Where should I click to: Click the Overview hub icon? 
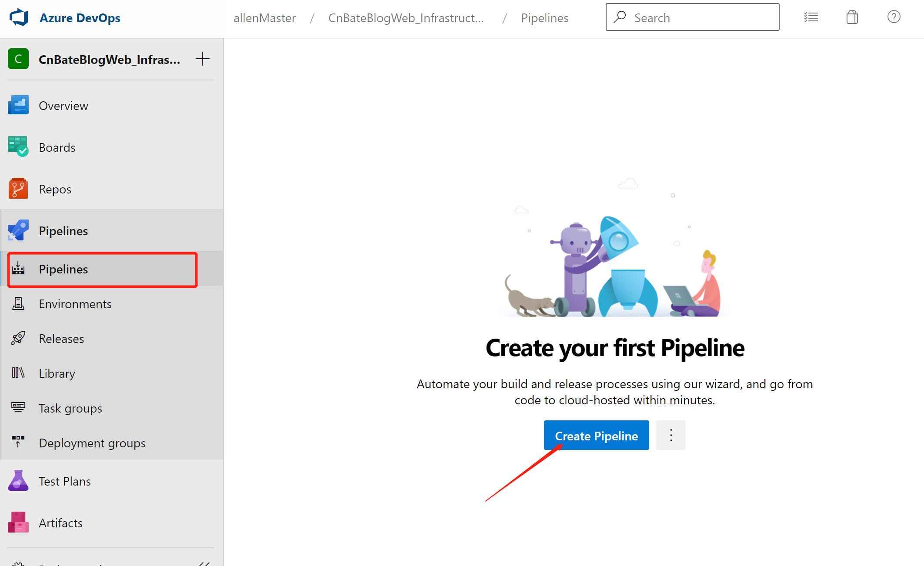pos(18,105)
